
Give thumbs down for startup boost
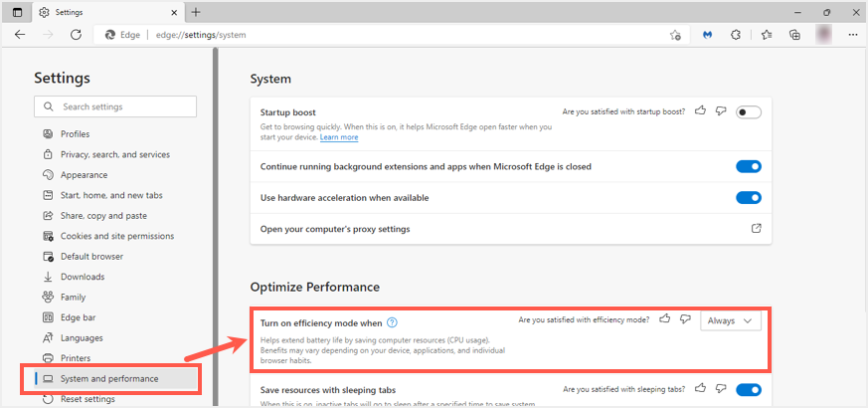click(x=720, y=110)
